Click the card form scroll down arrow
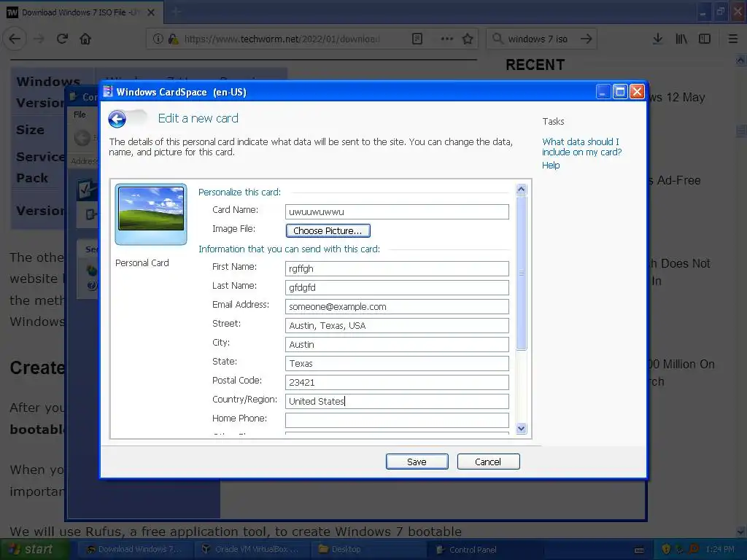This screenshot has width=747, height=560. coord(521,428)
